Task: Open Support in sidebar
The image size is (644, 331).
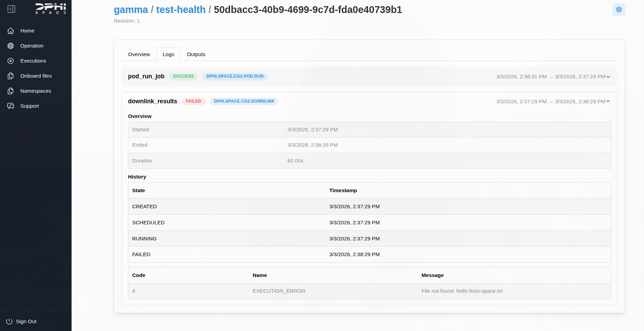Action: 29,106
